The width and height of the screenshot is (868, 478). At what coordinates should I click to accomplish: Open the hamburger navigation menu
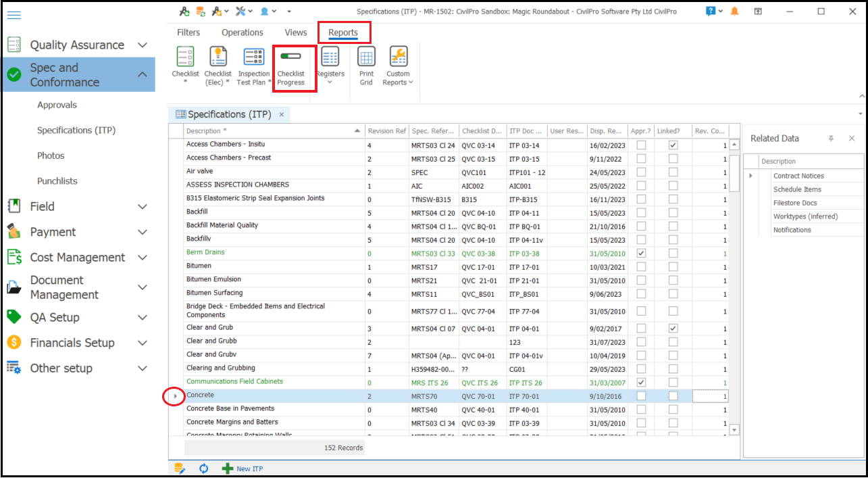[x=14, y=15]
